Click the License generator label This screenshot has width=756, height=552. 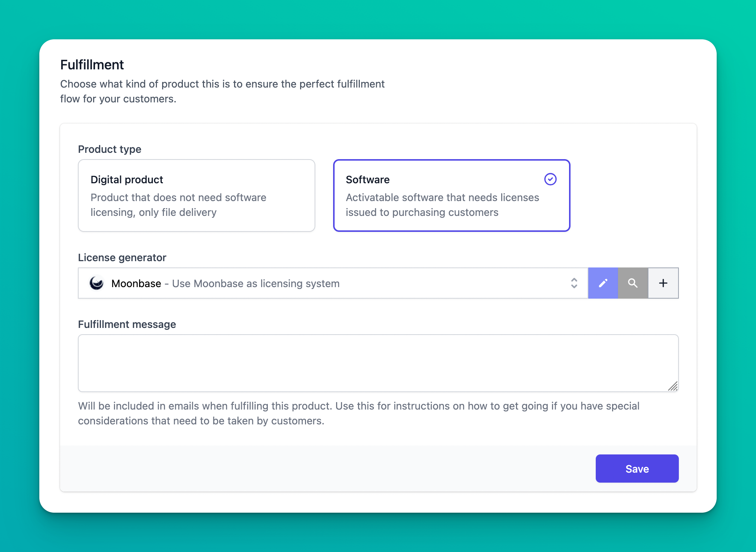click(122, 257)
